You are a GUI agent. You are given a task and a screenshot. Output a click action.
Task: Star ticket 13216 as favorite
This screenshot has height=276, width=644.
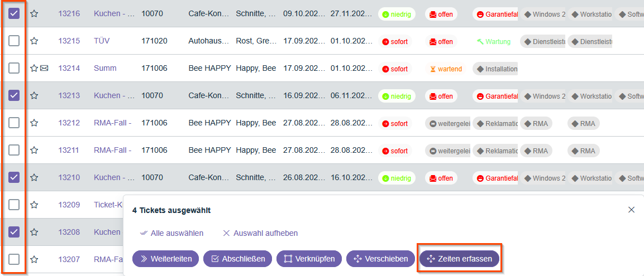click(x=34, y=13)
